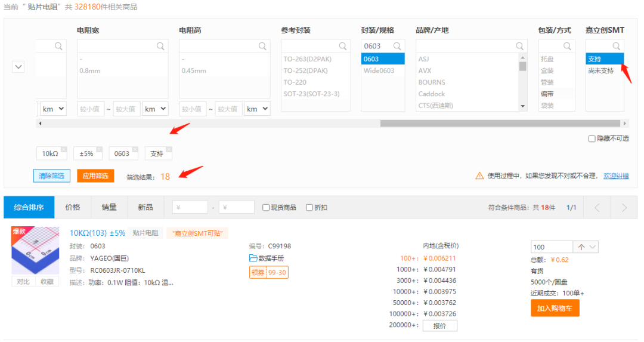Check the 折扣 checkbox
Image resolution: width=644 pixels, height=342 pixels.
(x=309, y=208)
